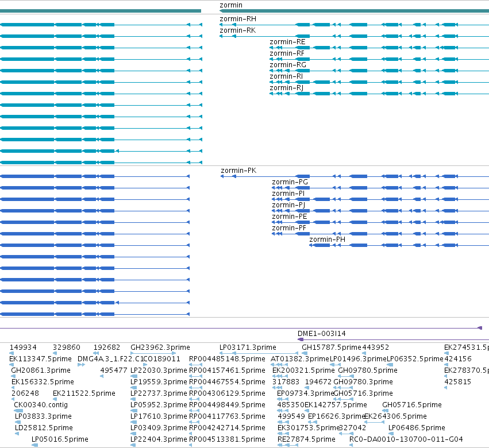Click the GH05716.5prime EST label
This screenshot has height=448, width=489.
[x=412, y=405]
